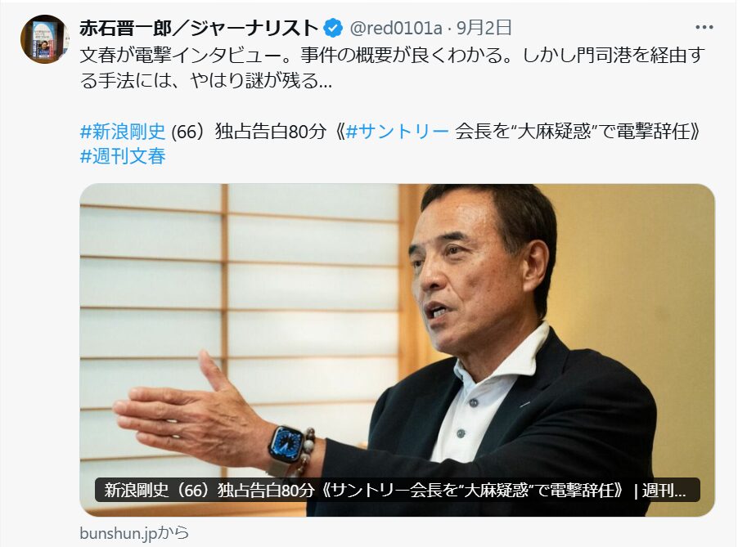Image resolution: width=756 pixels, height=547 pixels.
Task: Select the #新浪剛史 hashtag
Action: 123,131
